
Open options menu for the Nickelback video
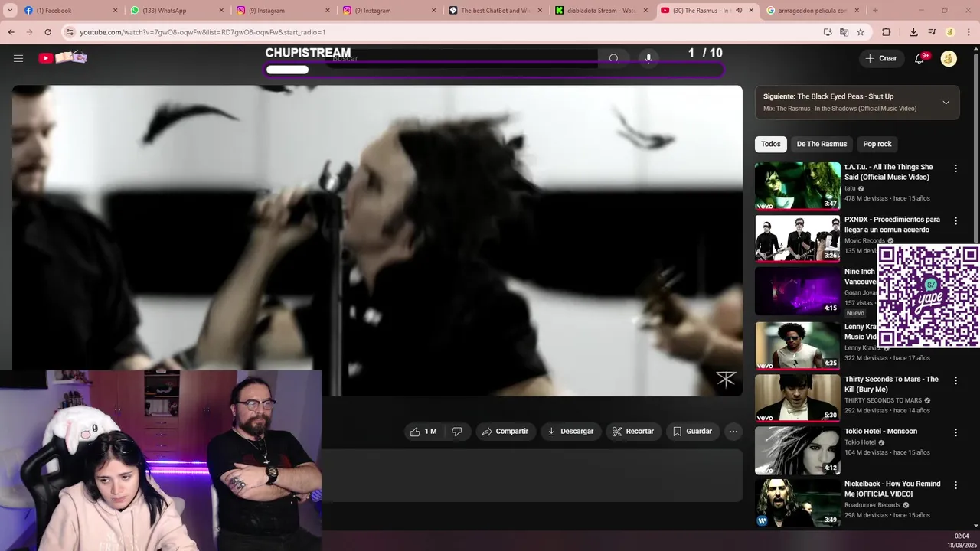pyautogui.click(x=955, y=485)
